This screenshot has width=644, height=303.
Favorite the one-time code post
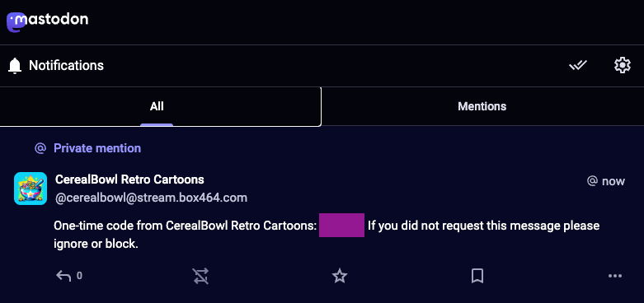[340, 276]
